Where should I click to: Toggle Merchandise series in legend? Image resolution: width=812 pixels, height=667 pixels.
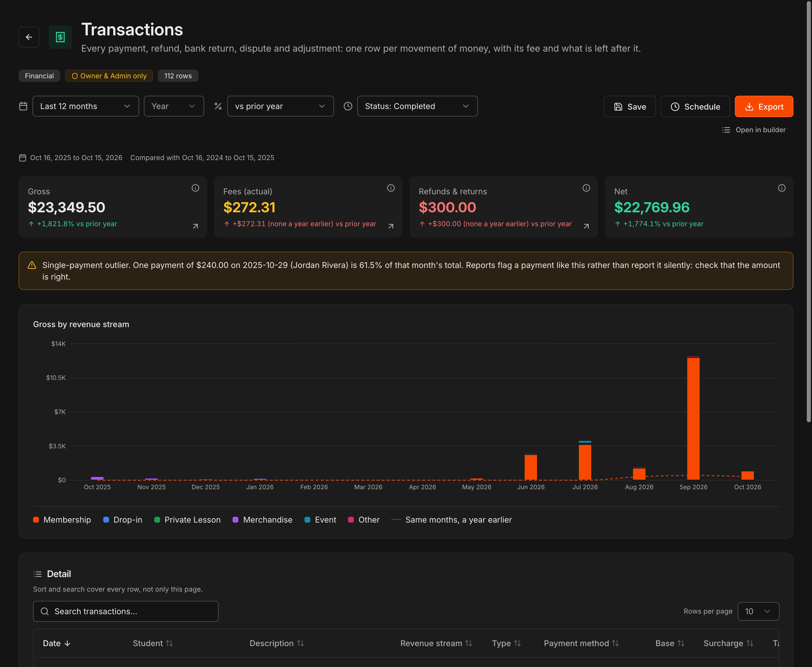[x=263, y=520]
